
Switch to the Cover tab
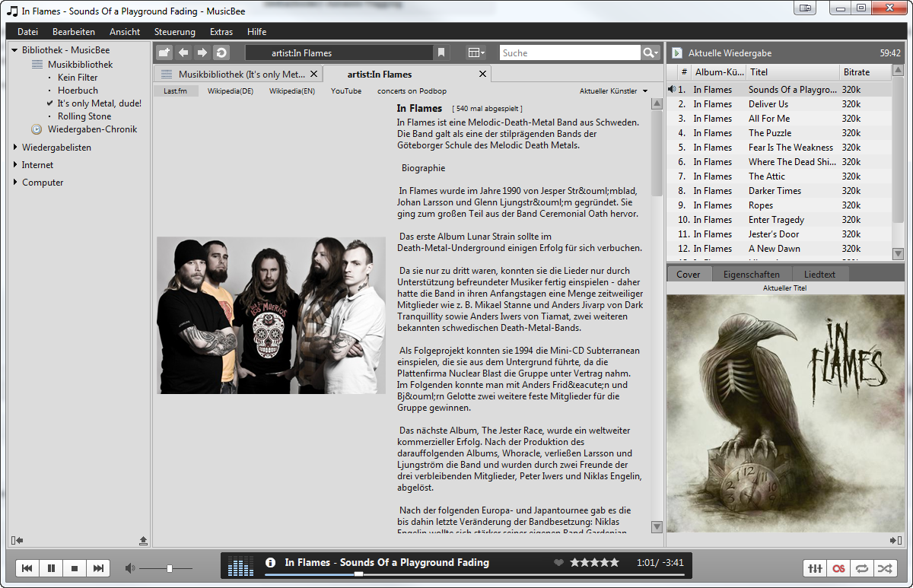coord(689,274)
